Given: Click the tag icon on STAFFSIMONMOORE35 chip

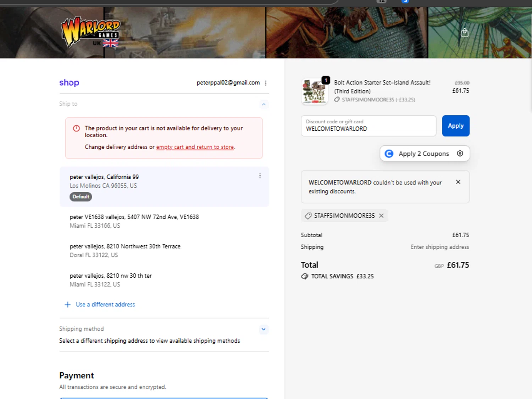Looking at the screenshot, I should pyautogui.click(x=308, y=216).
